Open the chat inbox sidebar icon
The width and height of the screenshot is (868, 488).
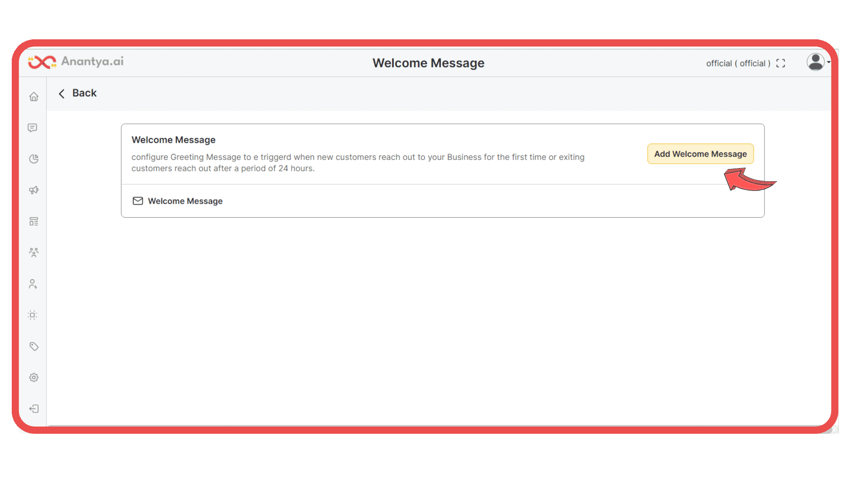[x=33, y=128]
